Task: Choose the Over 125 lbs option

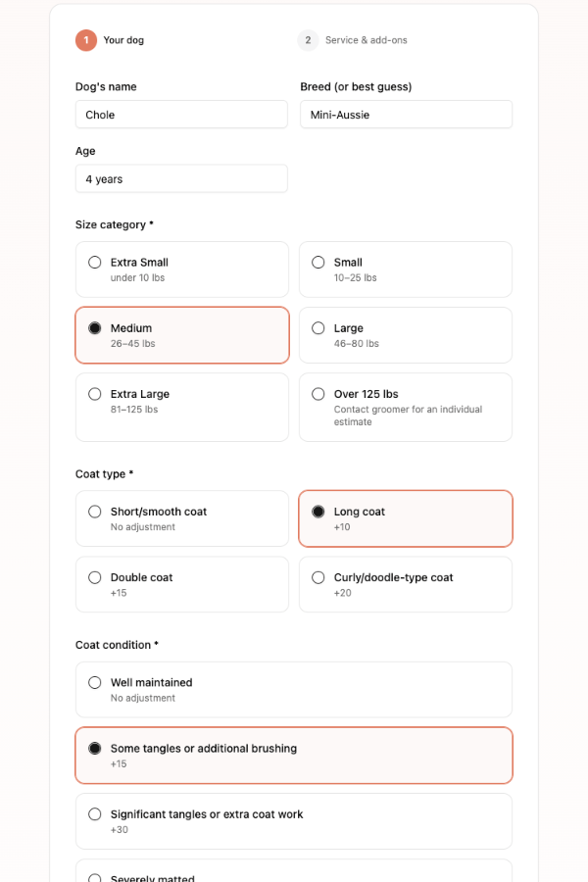Action: (x=406, y=408)
